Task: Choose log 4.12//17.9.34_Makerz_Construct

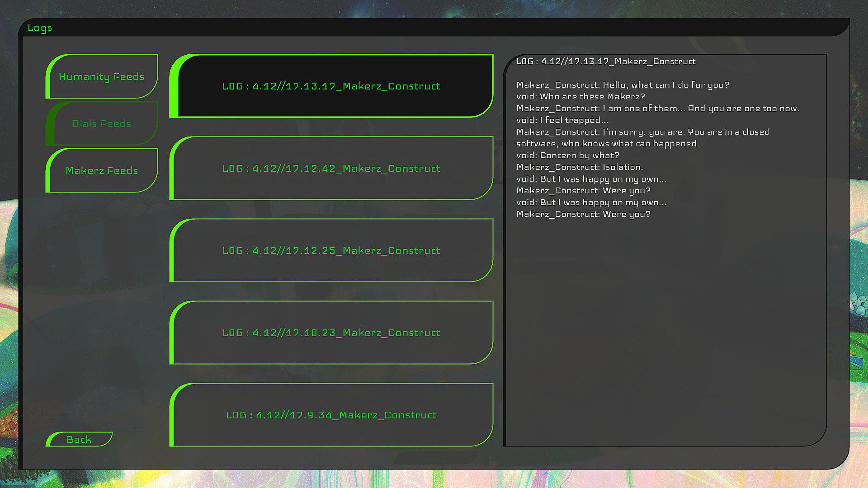Action: pos(331,415)
